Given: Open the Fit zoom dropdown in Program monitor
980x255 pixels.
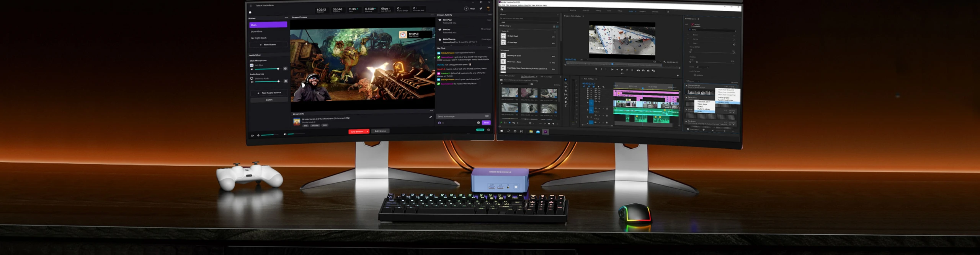Looking at the screenshot, I should 585,60.
